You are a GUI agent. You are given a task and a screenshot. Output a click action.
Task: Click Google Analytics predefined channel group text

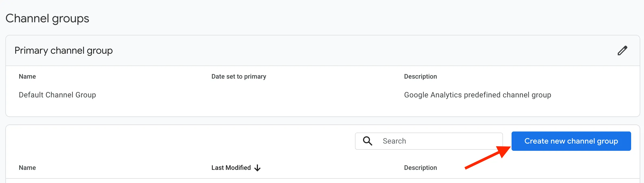click(x=478, y=95)
